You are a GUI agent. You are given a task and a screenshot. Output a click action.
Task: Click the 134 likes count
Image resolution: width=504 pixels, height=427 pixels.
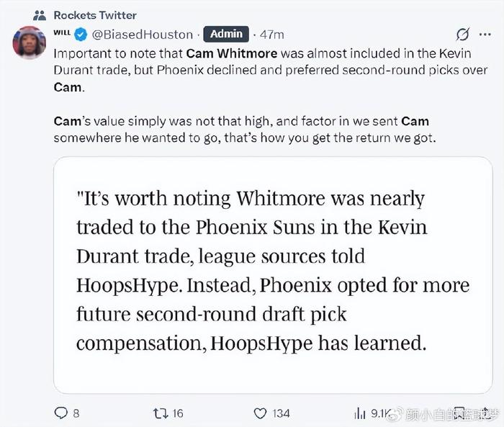pyautogui.click(x=281, y=413)
